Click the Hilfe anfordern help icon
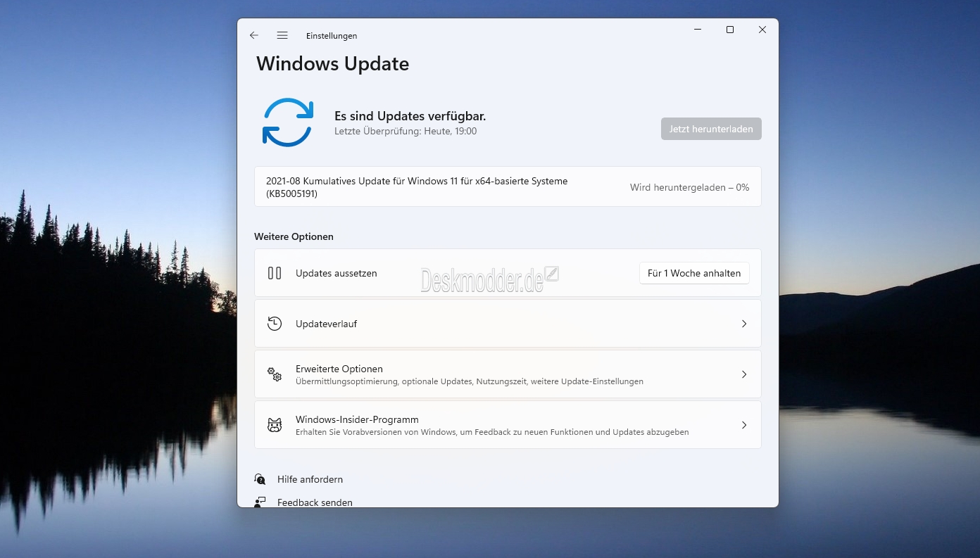 coord(260,479)
